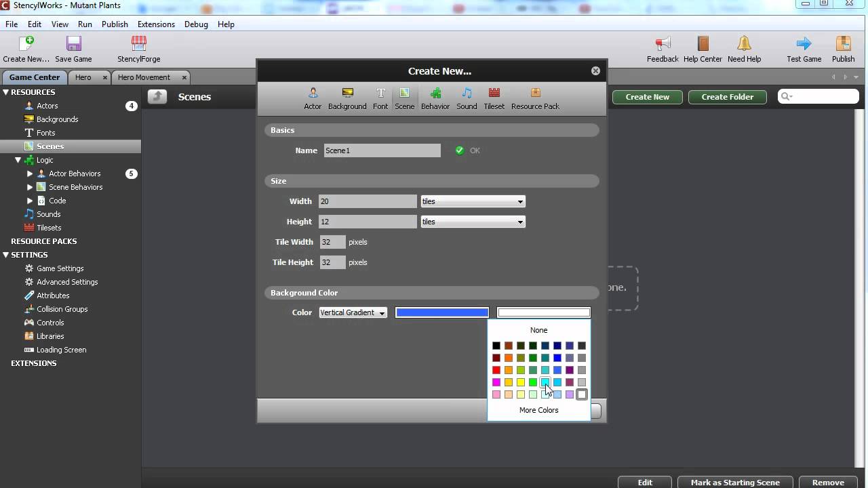Expand the Code node

coord(30,201)
